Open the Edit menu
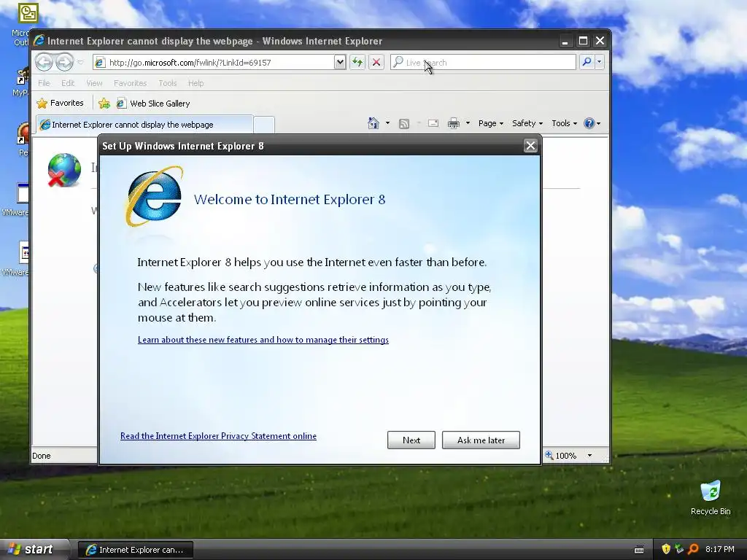Viewport: 747px width, 560px height. coord(68,83)
